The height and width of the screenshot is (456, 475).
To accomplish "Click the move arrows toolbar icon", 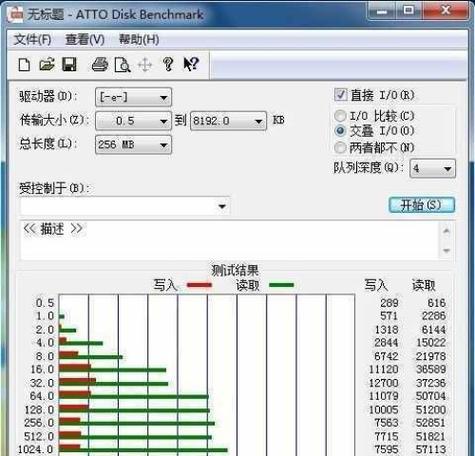I will [x=145, y=65].
